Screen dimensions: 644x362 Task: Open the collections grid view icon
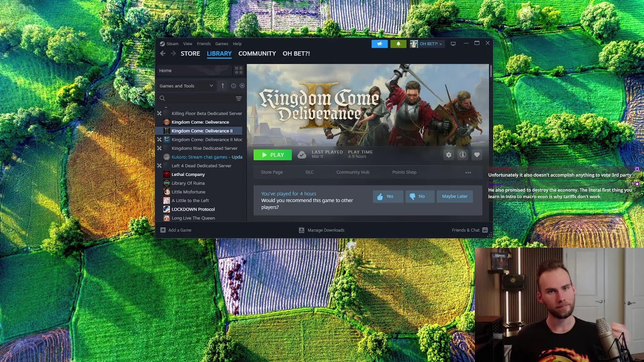238,70
